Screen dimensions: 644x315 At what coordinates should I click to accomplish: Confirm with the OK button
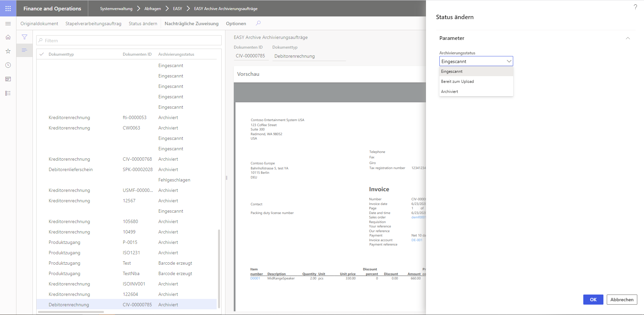coord(593,300)
